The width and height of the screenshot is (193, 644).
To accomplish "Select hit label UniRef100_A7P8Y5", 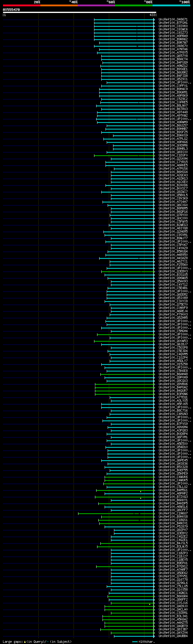I will 173,52.
